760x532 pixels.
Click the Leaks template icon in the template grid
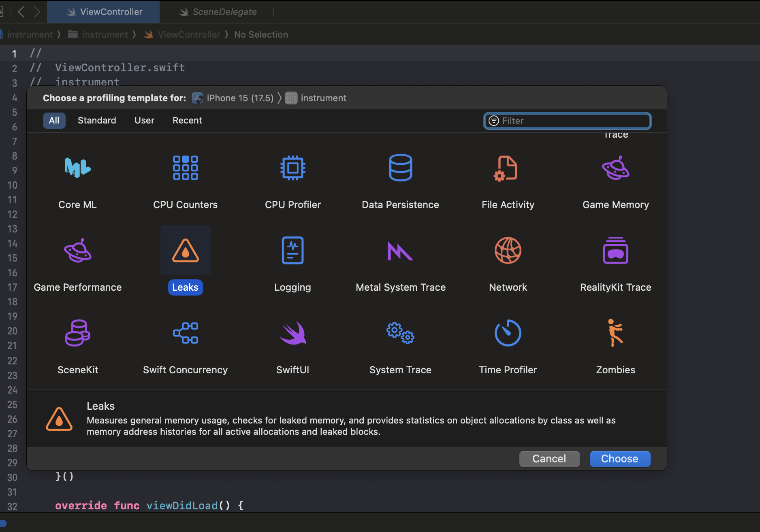click(x=185, y=250)
